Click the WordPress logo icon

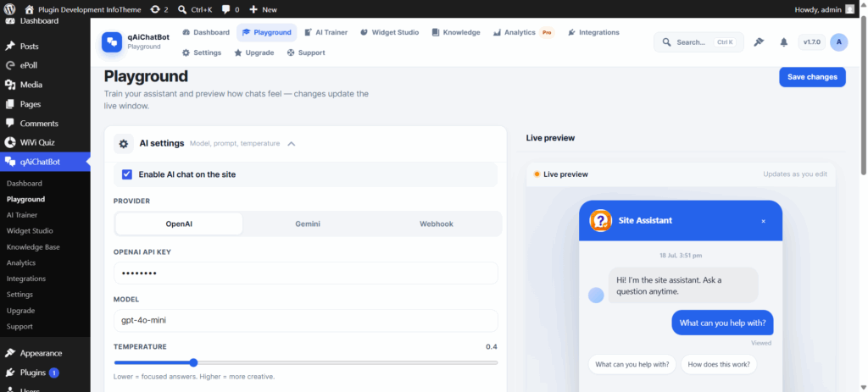9,9
